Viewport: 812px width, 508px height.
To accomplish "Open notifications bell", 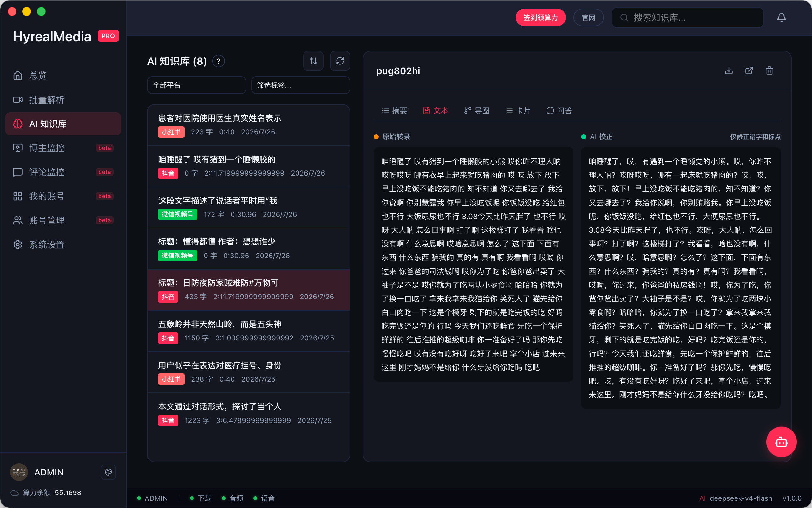I will click(782, 17).
